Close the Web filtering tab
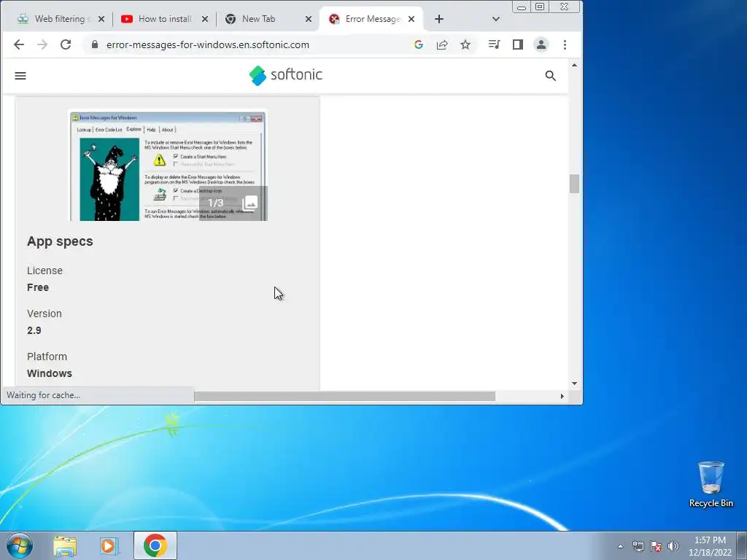This screenshot has width=747, height=560. pos(101,19)
